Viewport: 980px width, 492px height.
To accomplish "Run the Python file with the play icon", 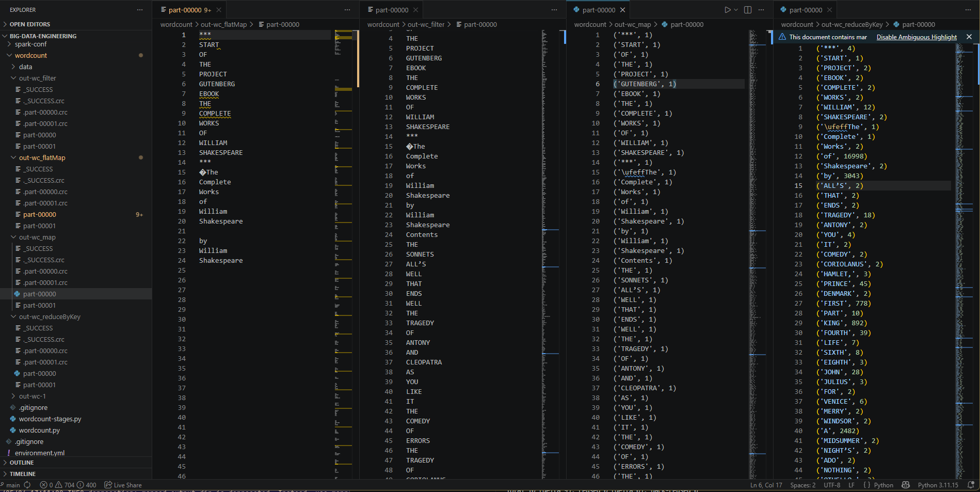I will click(727, 10).
